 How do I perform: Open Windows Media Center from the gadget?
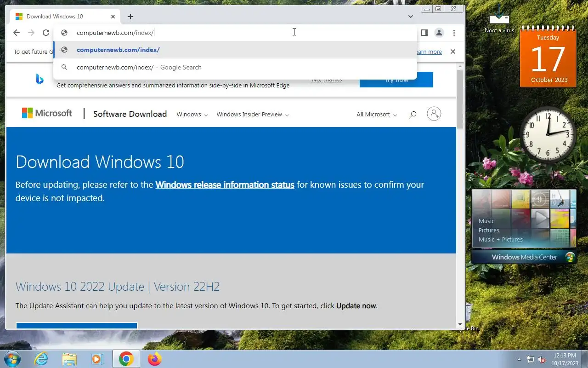pyautogui.click(x=524, y=257)
